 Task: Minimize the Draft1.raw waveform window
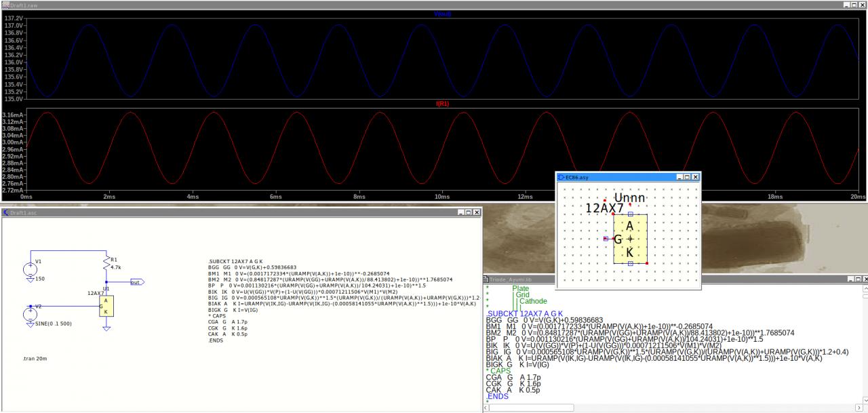tap(847, 5)
